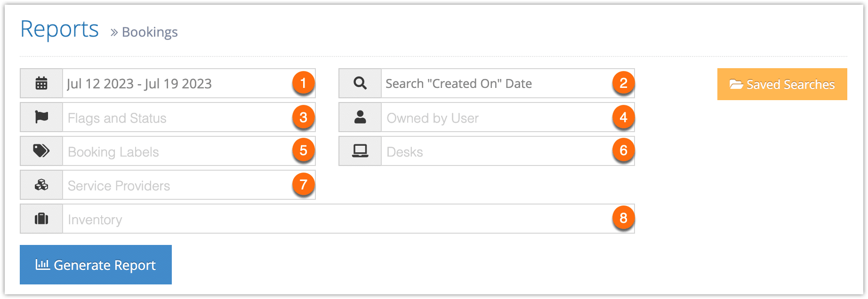Click the calendar icon beside date range
Image resolution: width=868 pixels, height=299 pixels.
pyautogui.click(x=41, y=84)
